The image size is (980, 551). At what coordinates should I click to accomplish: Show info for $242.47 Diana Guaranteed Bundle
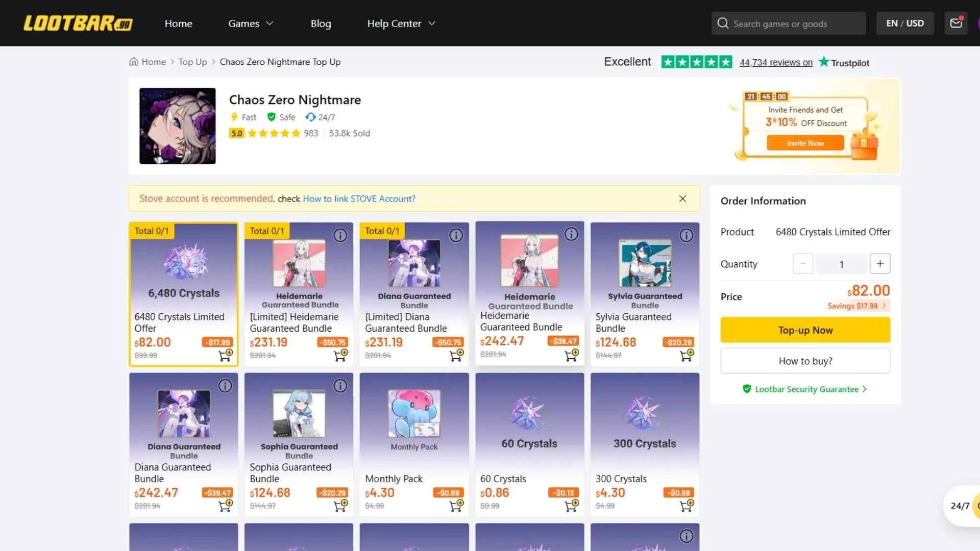(x=225, y=386)
